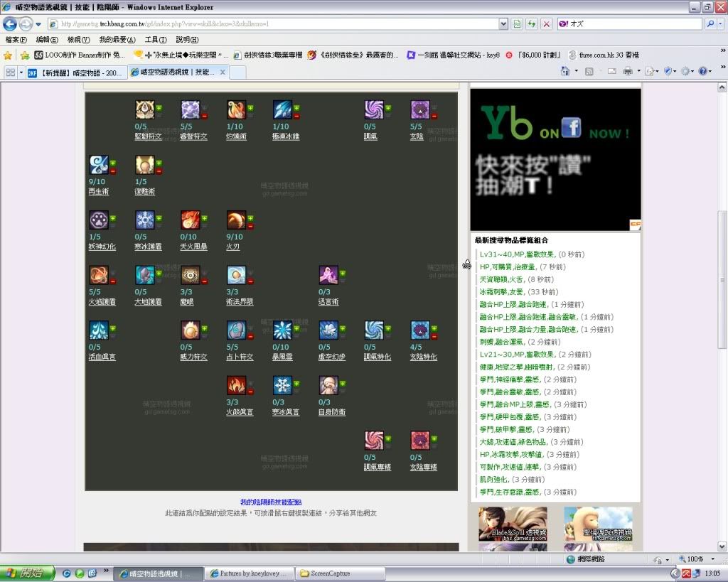Open the Quick Tabs dropdown arrow

21,72
